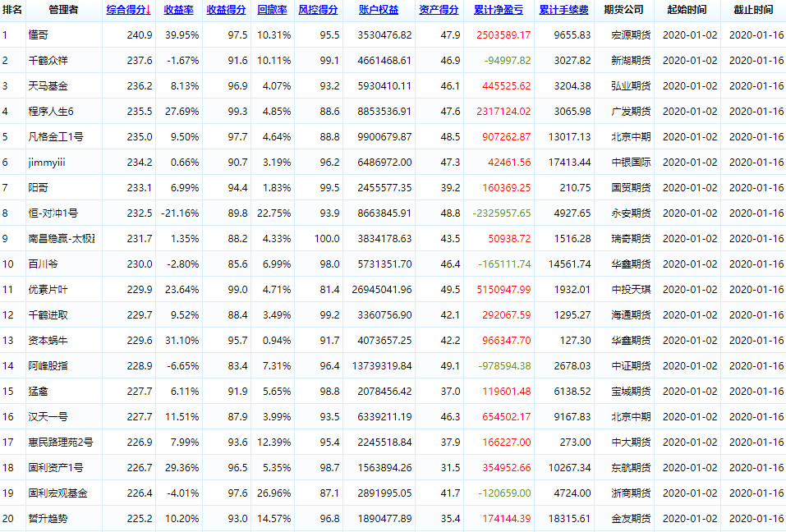This screenshot has width=786, height=532.
Task: Select manager name 固利宏观基金
Action: click(x=58, y=493)
